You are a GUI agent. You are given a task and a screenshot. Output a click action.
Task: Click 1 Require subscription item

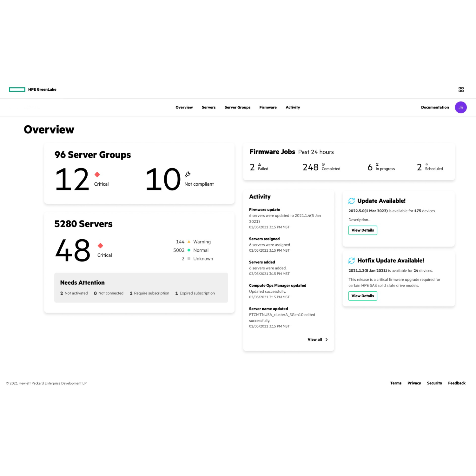point(149,293)
